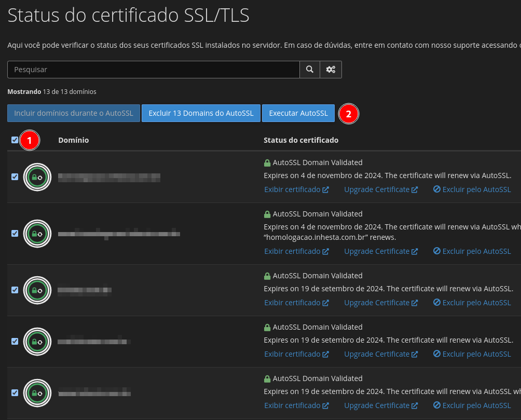Open Exibir certificado in the first row
Image resolution: width=521 pixels, height=420 pixels.
296,189
